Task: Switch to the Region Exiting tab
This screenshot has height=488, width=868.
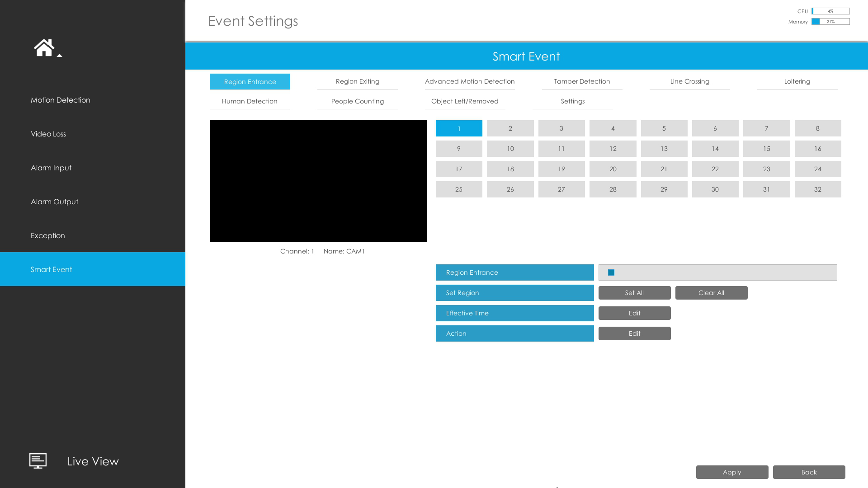Action: [357, 81]
